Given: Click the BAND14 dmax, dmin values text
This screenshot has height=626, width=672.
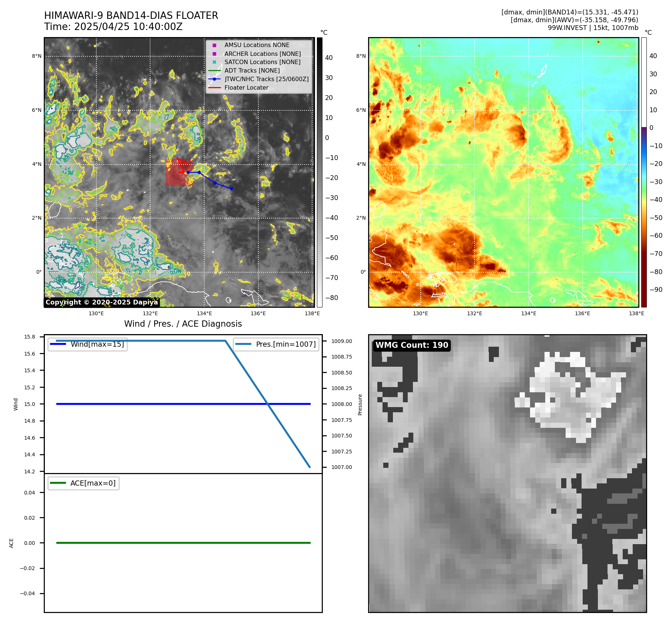Looking at the screenshot, I should pyautogui.click(x=570, y=12).
